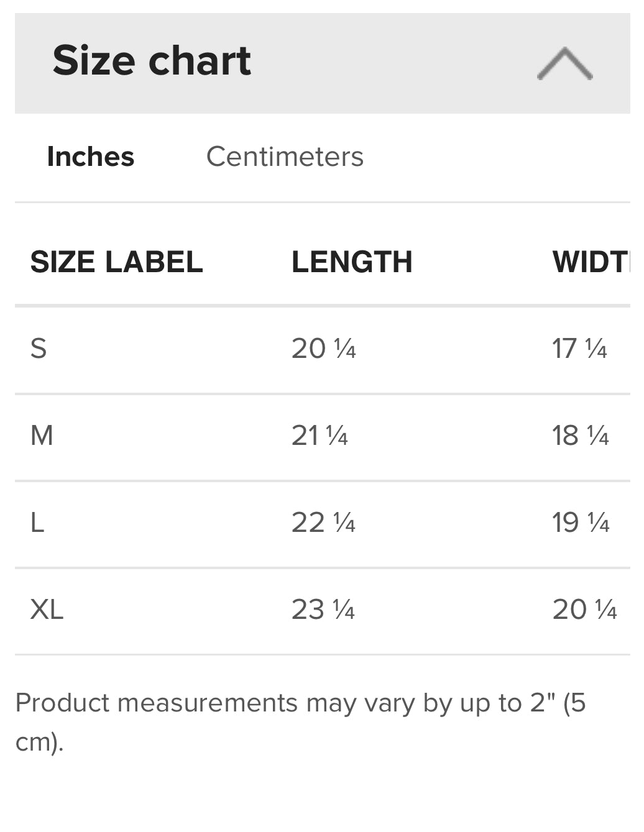Switch to the Centimeters tab
Screen dimensions: 644x832
285,157
